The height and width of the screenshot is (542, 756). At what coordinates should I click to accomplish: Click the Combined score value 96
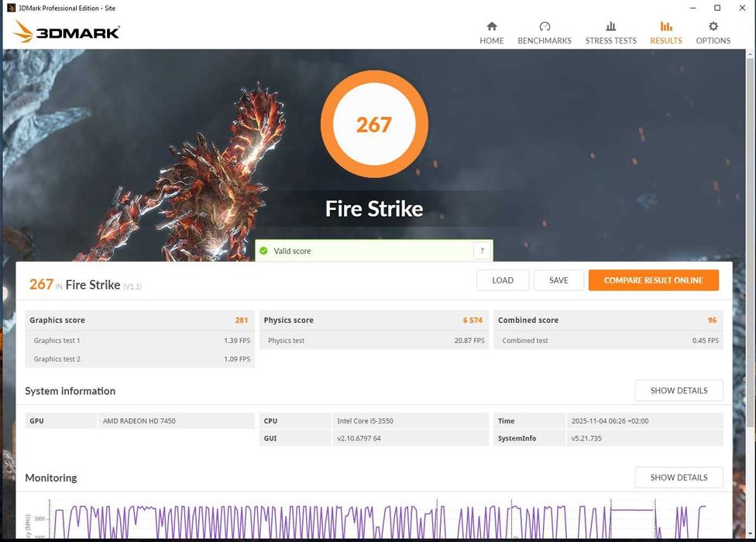[x=712, y=320]
